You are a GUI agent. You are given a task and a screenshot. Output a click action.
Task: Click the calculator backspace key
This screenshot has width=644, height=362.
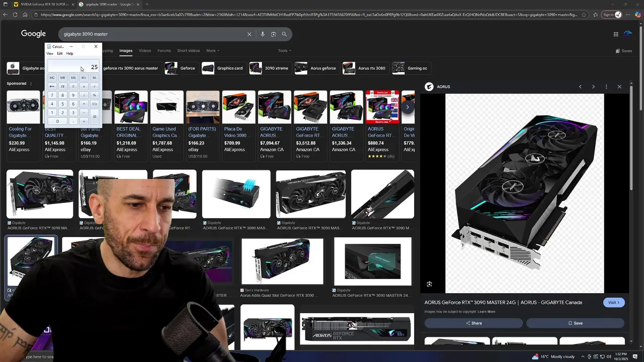52,86
